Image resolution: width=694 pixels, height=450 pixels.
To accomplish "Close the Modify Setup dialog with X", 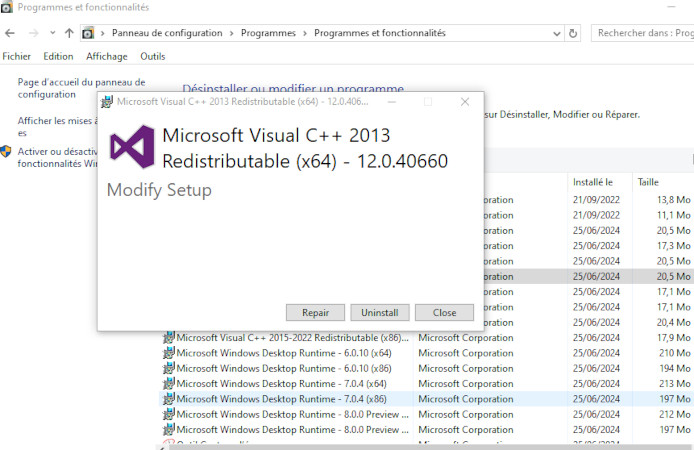I will click(465, 102).
